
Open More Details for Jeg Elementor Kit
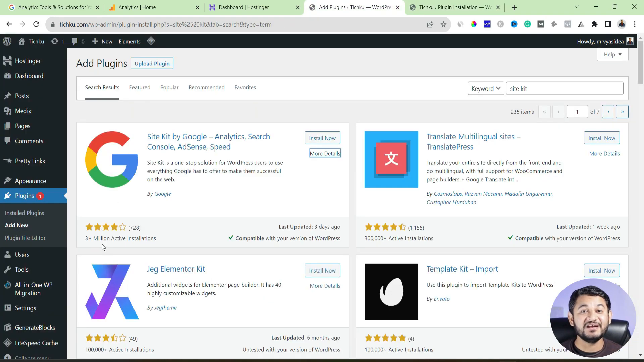coord(325,286)
